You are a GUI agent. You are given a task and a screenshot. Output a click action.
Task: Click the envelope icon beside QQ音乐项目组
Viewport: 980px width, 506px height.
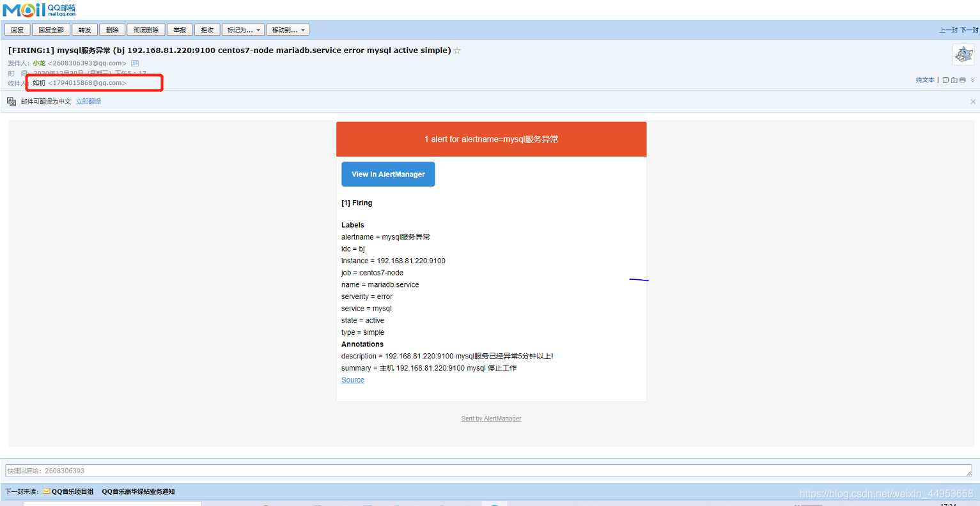point(47,491)
